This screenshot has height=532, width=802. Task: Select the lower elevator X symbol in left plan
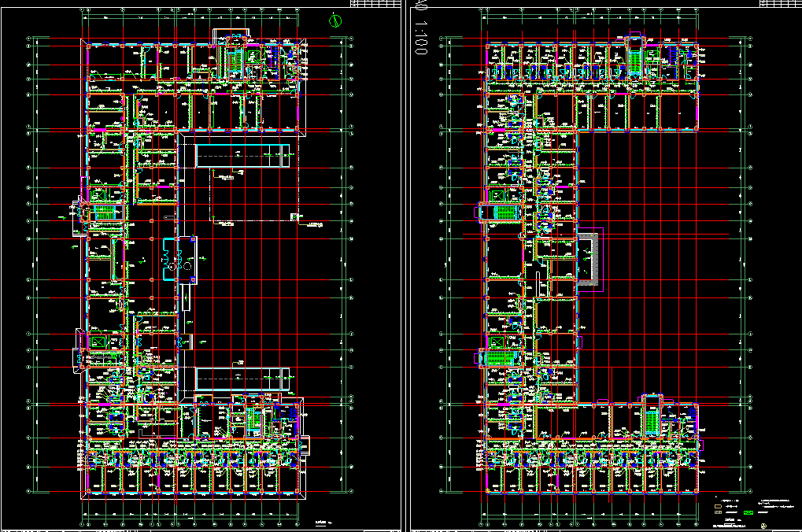(x=98, y=341)
